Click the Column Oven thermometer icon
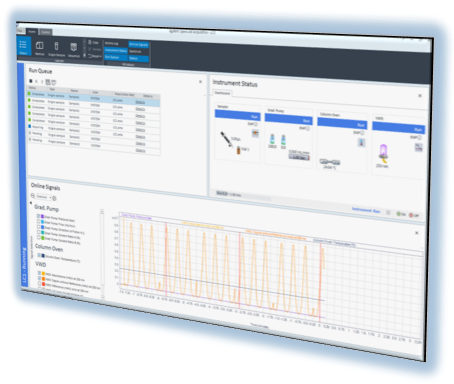The image size is (454, 384). [x=361, y=143]
